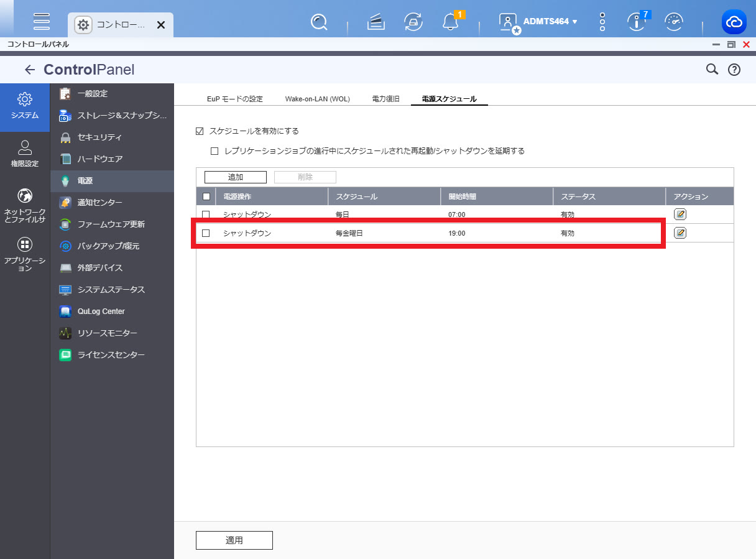This screenshot has height=559, width=756.
Task: Open the main hamburger menu
Action: point(42,22)
